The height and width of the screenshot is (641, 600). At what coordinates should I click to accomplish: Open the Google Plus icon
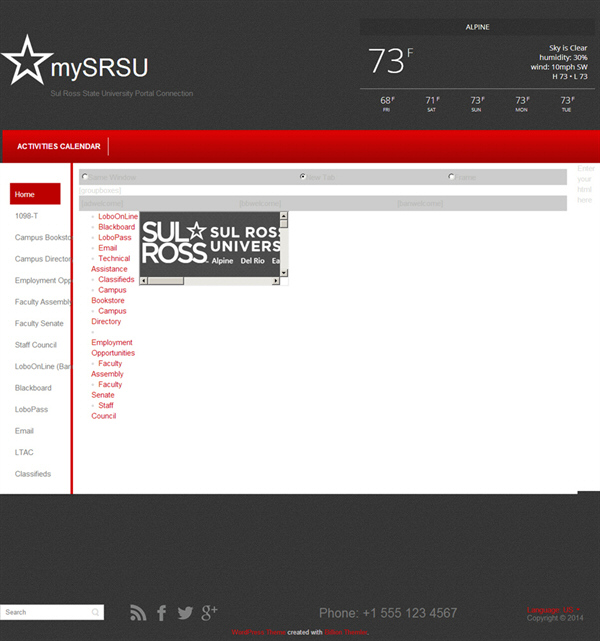[x=209, y=613]
